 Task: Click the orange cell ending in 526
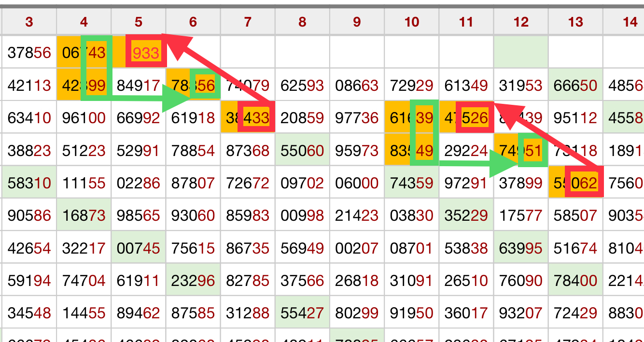point(474,118)
